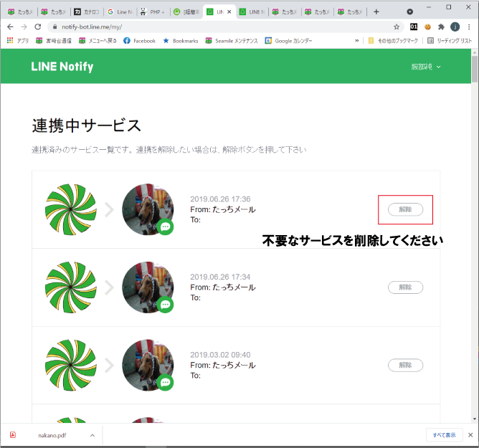Close the downloads bar

click(470, 435)
